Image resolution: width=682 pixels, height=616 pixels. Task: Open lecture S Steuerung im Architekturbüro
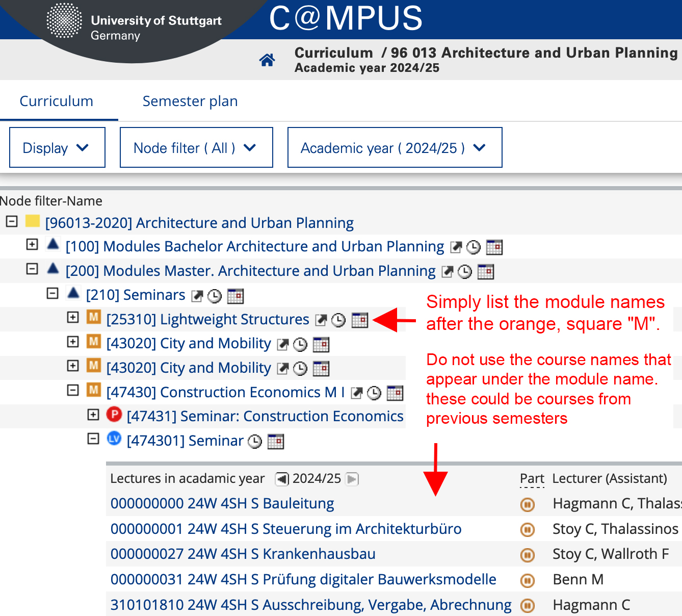tap(286, 529)
